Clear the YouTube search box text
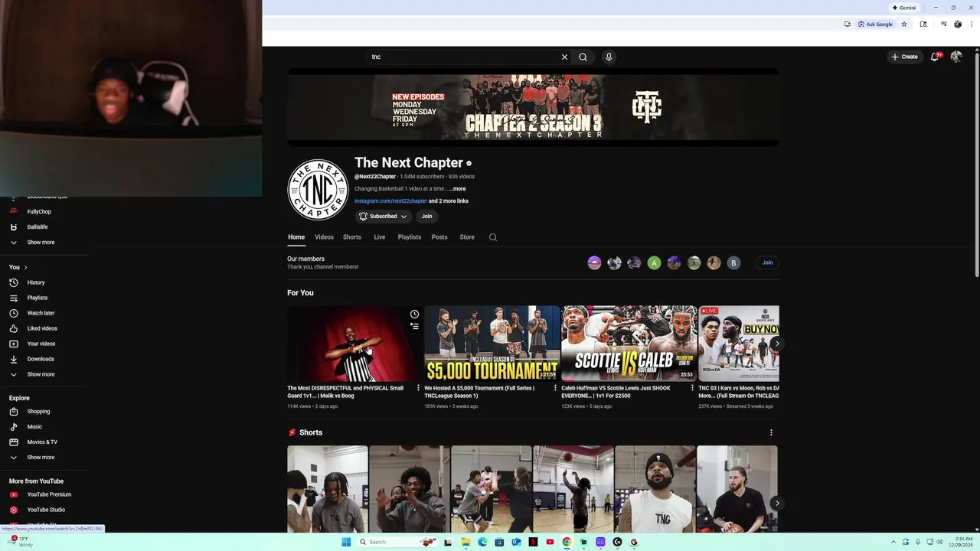Screen dimensions: 980x551 (564, 57)
